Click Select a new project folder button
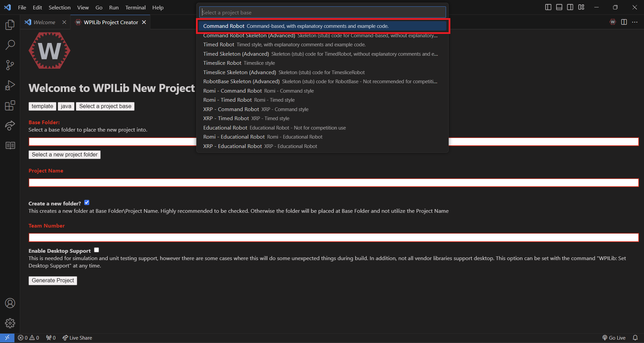The height and width of the screenshot is (343, 644). pyautogui.click(x=65, y=155)
